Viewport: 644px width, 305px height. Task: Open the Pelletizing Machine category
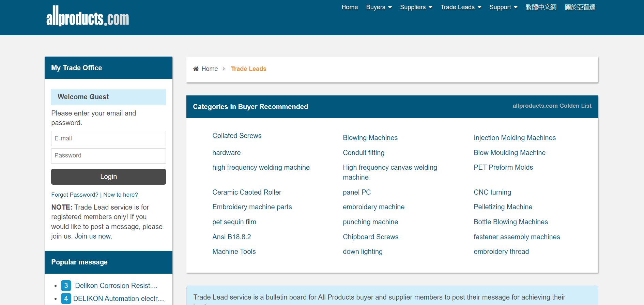pos(503,207)
